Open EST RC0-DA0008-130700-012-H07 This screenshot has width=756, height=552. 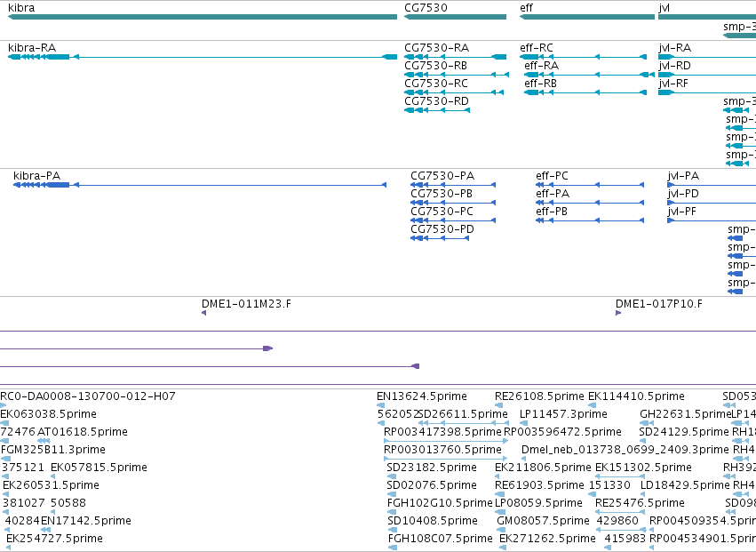pyautogui.click(x=88, y=396)
